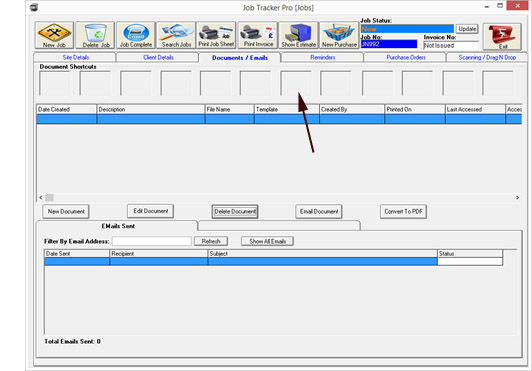
Task: Click the documents list scroll-left arrow
Action: tap(41, 197)
